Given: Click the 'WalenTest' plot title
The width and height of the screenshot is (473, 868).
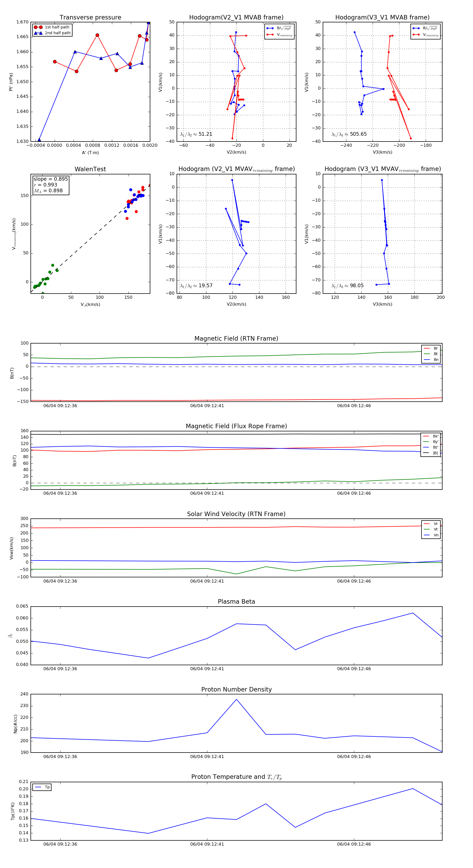Looking at the screenshot, I should (90, 169).
